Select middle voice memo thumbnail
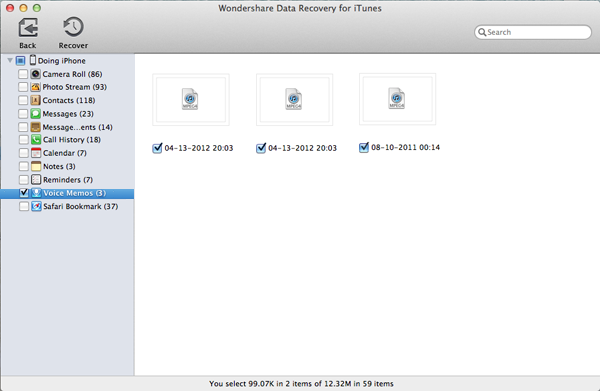The width and height of the screenshot is (600, 391). [x=294, y=99]
